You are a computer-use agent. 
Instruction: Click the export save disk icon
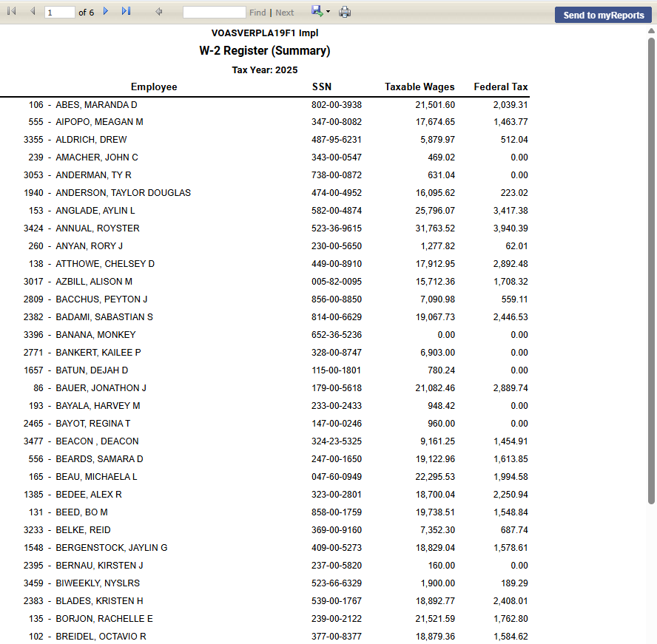(317, 12)
